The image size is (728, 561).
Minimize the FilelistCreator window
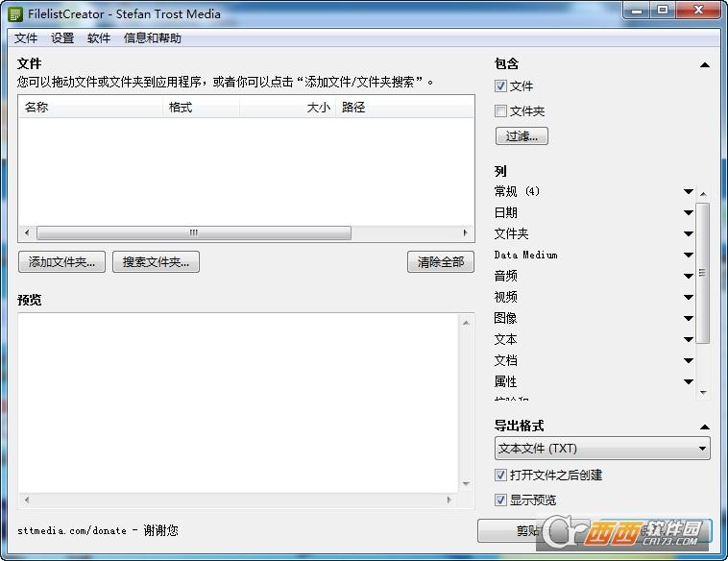click(x=637, y=11)
